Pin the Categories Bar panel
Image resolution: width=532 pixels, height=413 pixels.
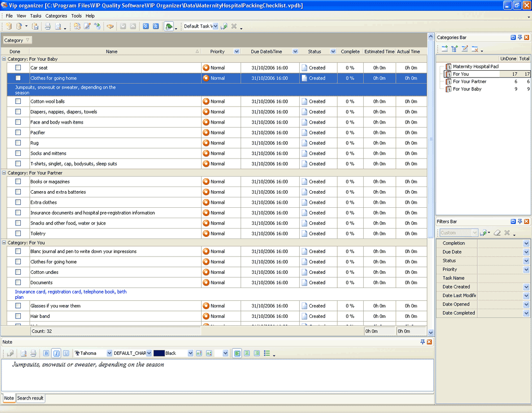click(520, 37)
